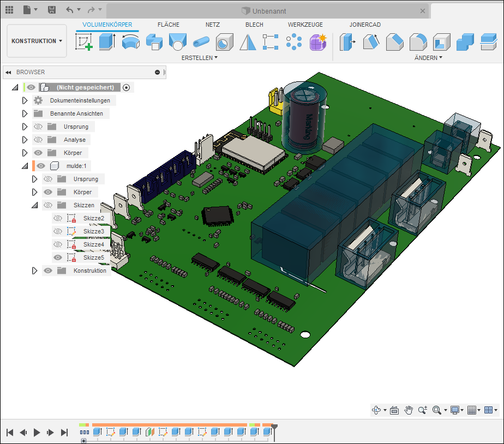The height and width of the screenshot is (444, 504).
Task: Collapse the BROWSER panel
Action: (7, 72)
